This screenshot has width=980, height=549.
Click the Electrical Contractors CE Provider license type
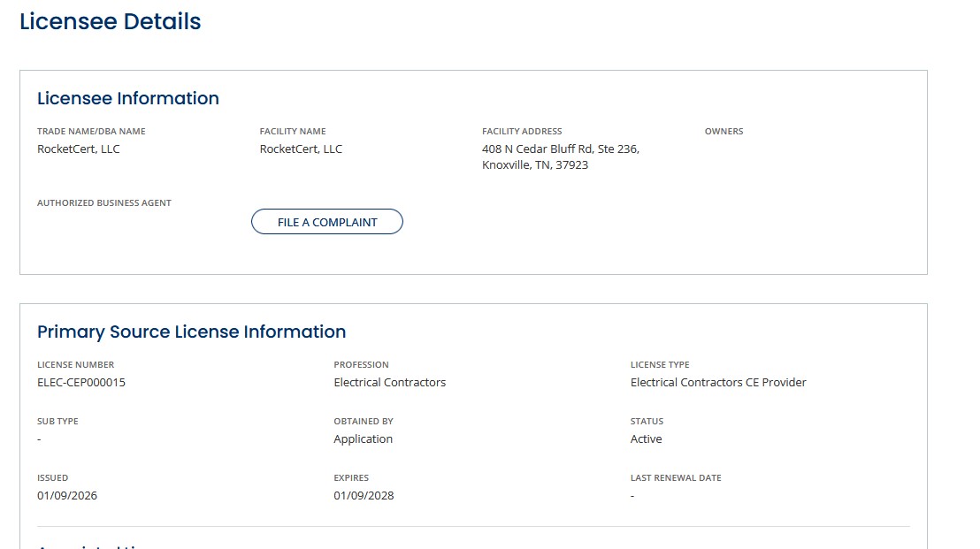click(x=718, y=383)
